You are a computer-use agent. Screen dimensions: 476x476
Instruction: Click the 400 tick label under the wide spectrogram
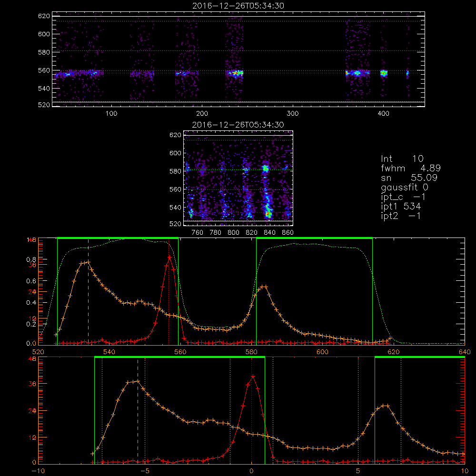[x=383, y=114]
